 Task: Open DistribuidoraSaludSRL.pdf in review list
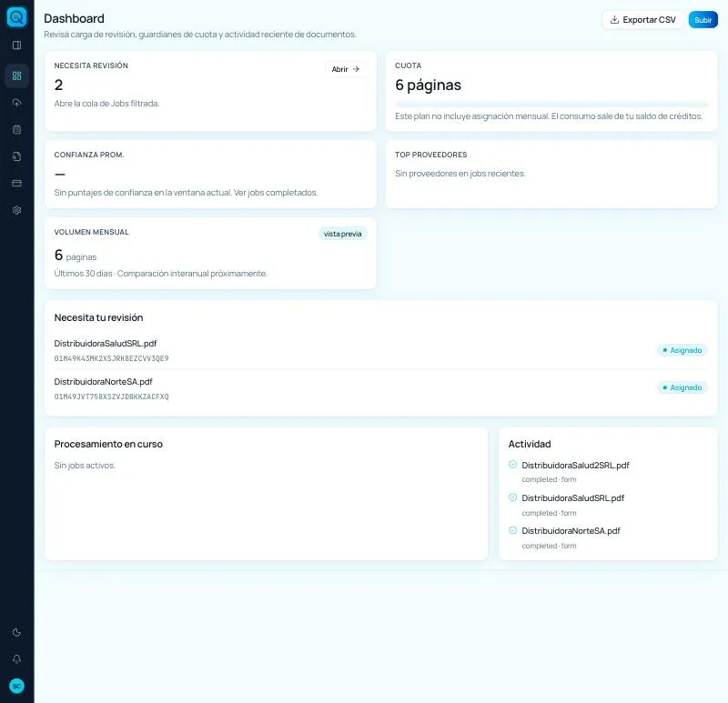pyautogui.click(x=106, y=344)
